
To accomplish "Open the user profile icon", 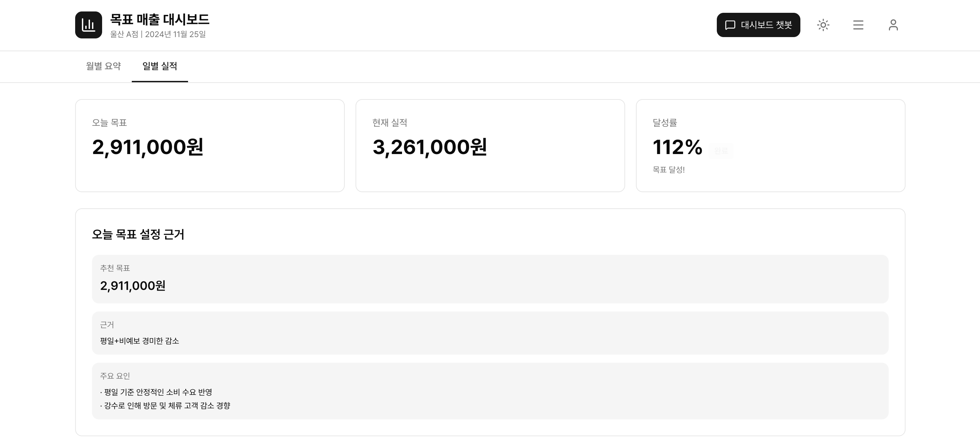I will 893,25.
